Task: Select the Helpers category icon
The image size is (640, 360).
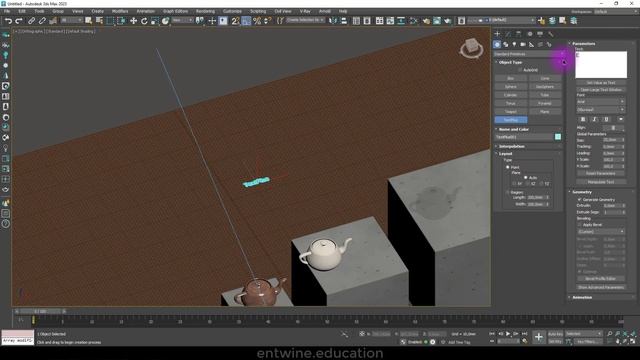Action: coord(531,44)
